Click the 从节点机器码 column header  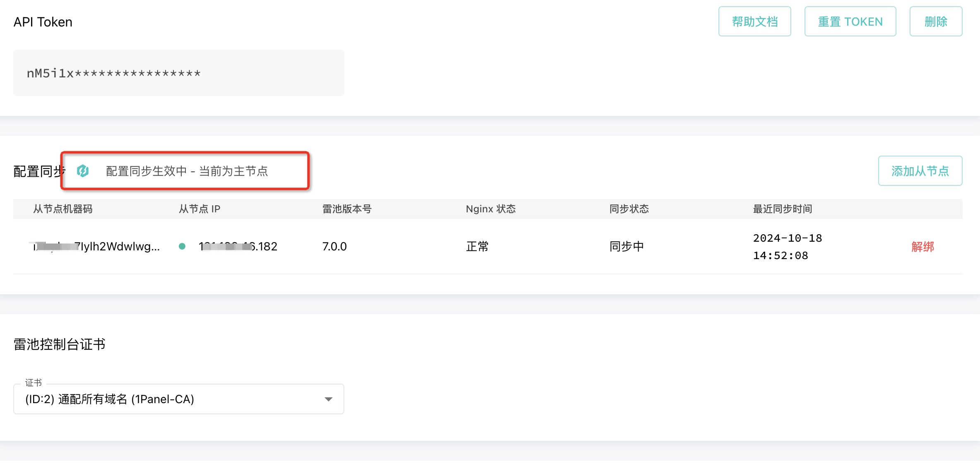62,209
